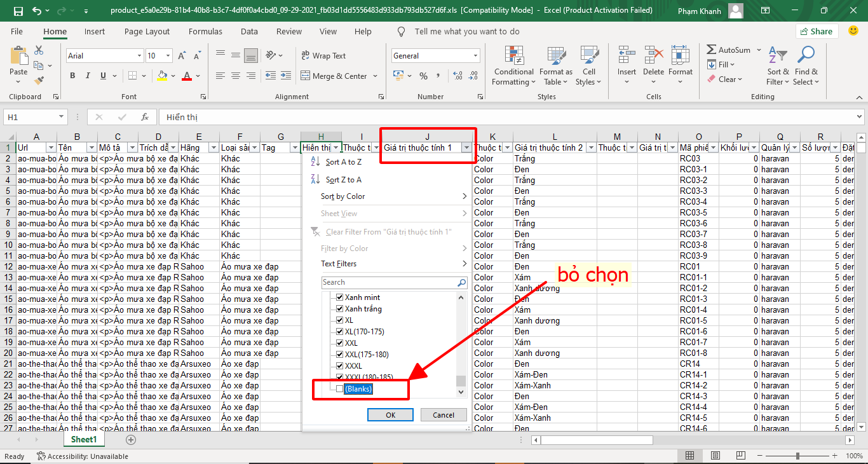Click the filter Search input box
This screenshot has height=464, width=868.
pos(388,282)
